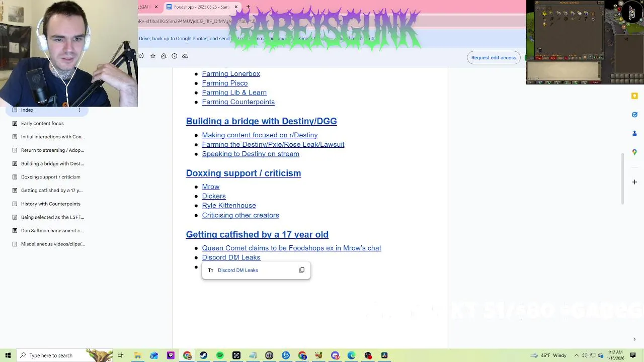Jump to Getting catfished by a 17 y... outline item
Screen dimensions: 644x362
(x=52, y=191)
